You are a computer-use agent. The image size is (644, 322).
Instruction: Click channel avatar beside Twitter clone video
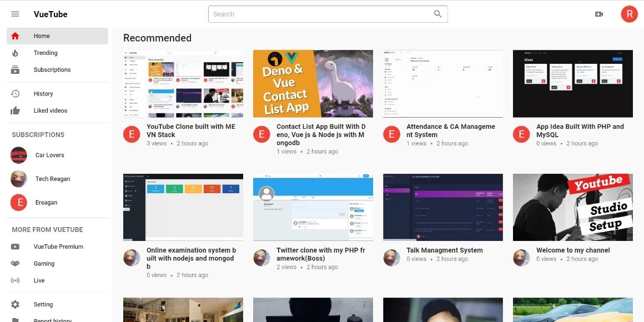(x=261, y=258)
